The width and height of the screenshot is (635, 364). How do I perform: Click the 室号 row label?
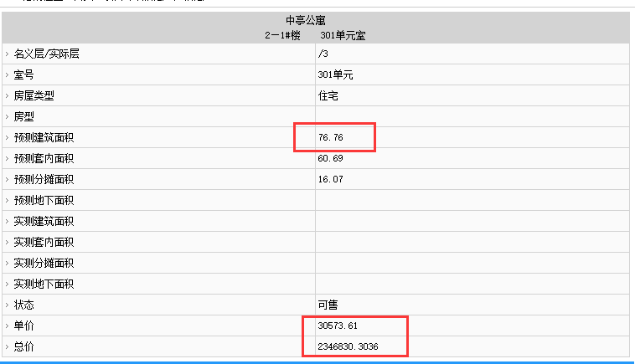coord(24,74)
